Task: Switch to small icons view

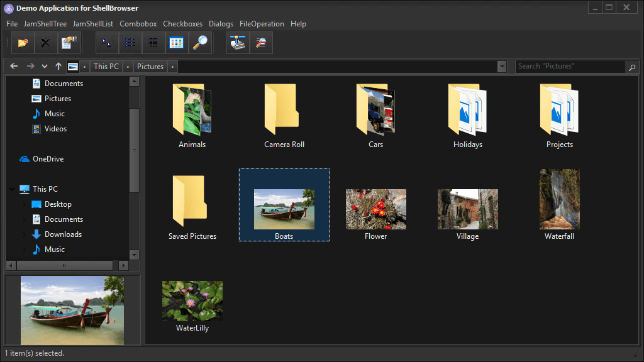Action: (x=107, y=43)
